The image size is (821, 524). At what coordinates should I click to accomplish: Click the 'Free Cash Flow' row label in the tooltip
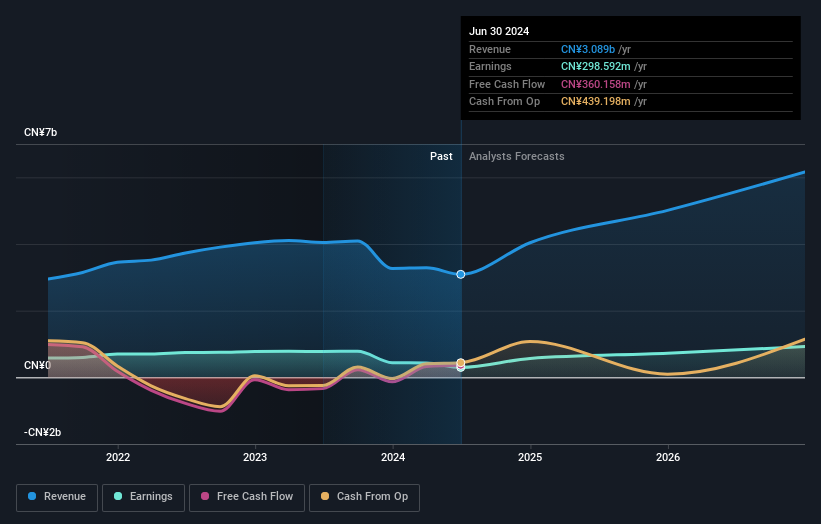[x=507, y=84]
